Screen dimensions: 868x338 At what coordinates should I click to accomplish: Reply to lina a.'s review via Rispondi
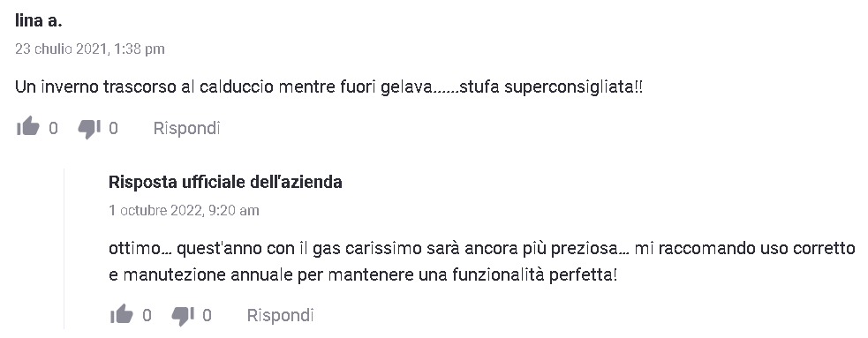click(186, 128)
